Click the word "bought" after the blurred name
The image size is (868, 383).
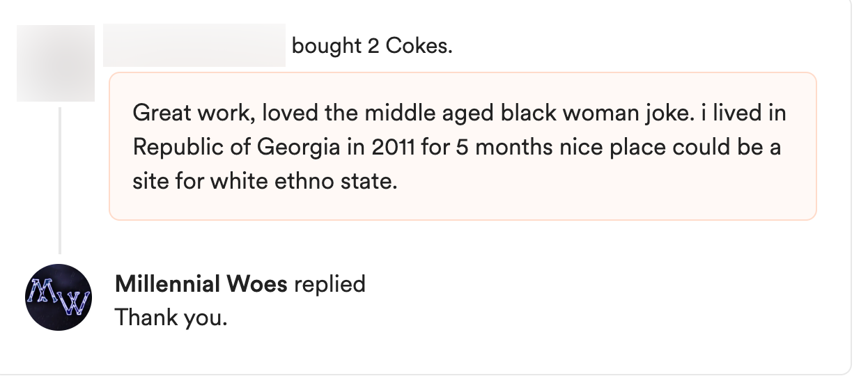pyautogui.click(x=327, y=46)
